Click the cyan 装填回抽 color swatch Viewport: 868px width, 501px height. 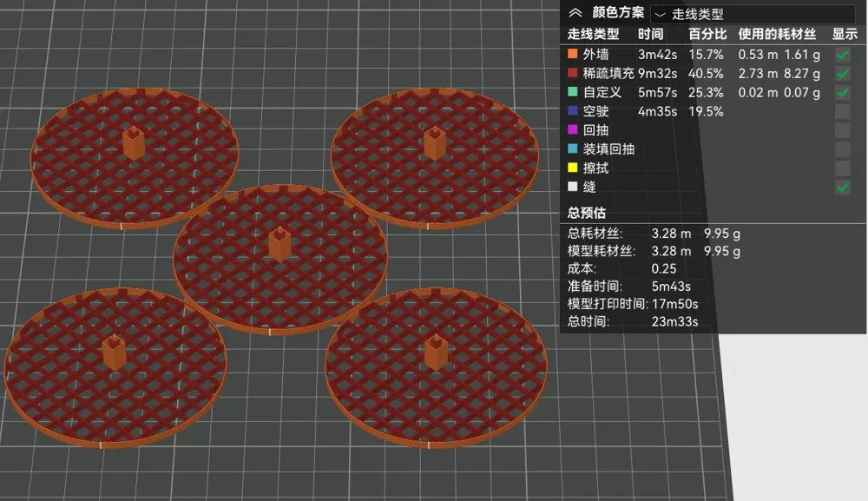tap(572, 148)
